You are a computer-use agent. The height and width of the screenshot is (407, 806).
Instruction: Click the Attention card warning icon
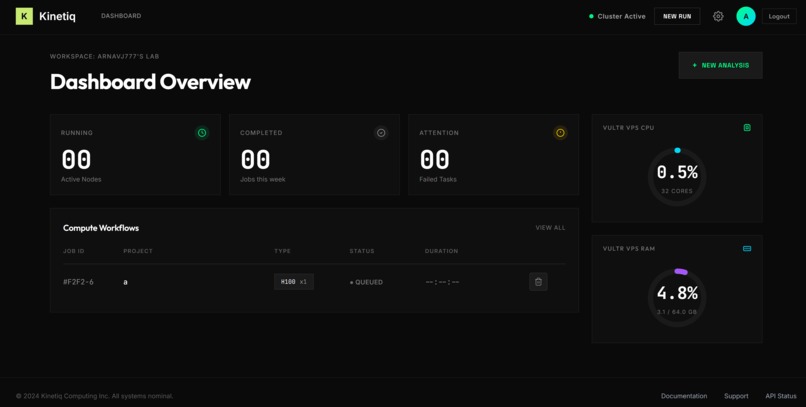560,133
